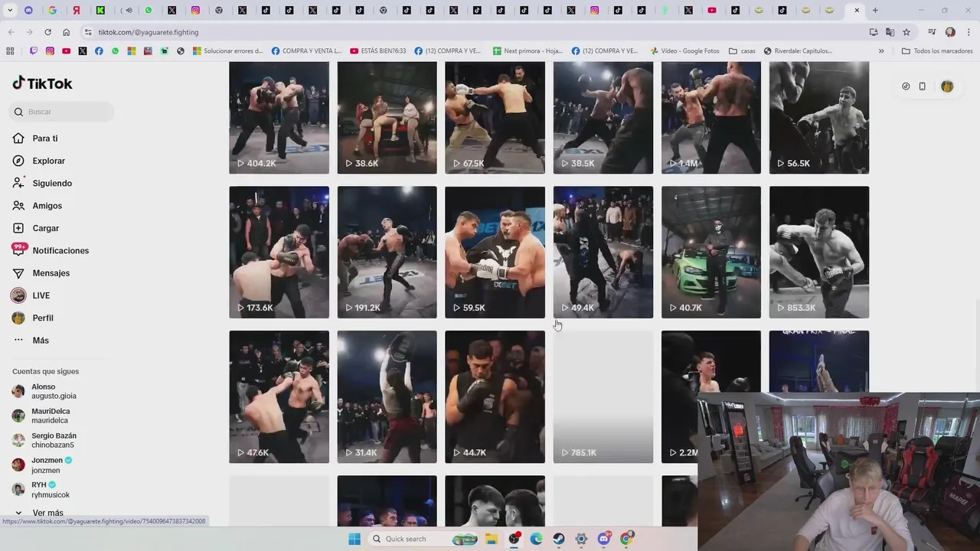
Task: Reload the TikTok page
Action: [x=47, y=32]
